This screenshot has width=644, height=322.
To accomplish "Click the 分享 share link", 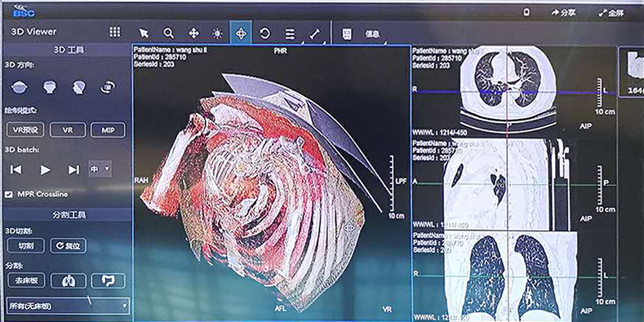I will 563,13.
